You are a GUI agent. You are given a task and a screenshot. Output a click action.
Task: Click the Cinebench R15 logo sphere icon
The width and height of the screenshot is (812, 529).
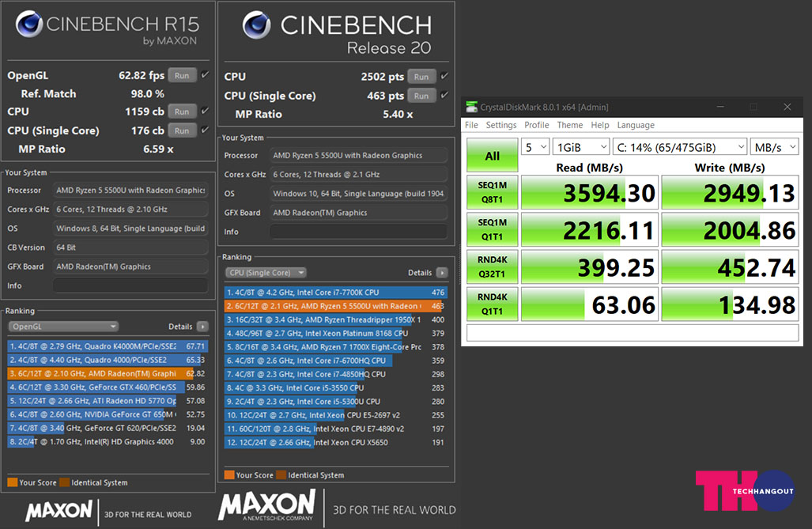click(x=29, y=23)
